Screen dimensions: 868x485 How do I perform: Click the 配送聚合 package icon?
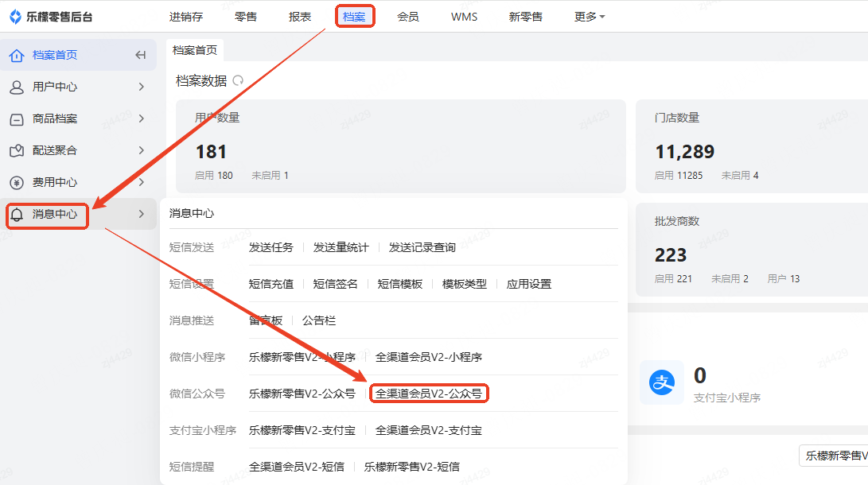[17, 150]
